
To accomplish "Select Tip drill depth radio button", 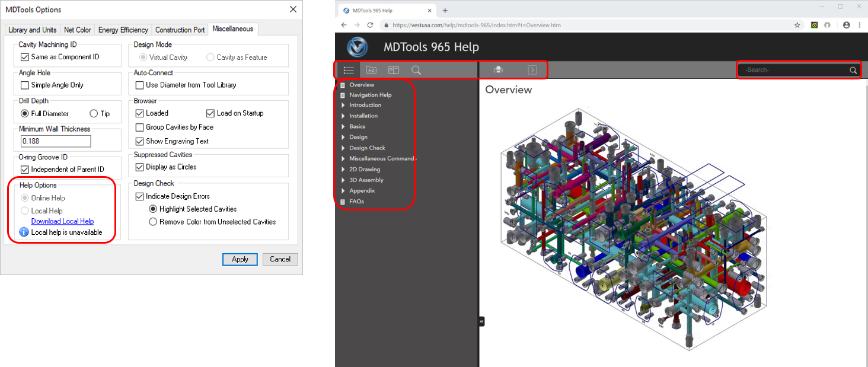I will 94,113.
